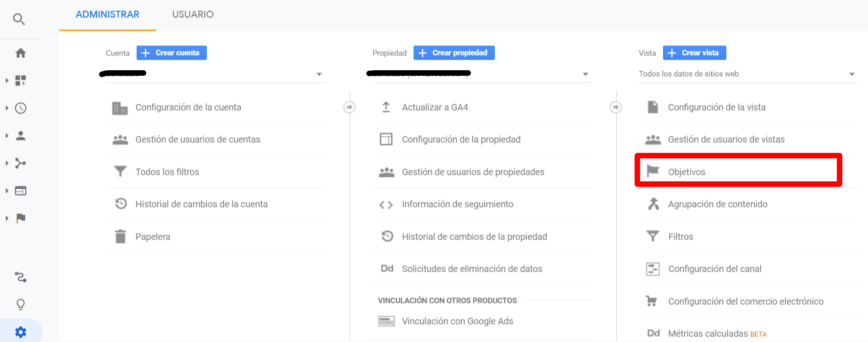868x342 pixels.
Task: Open the Attribution path icon in sidebar
Action: point(21,277)
